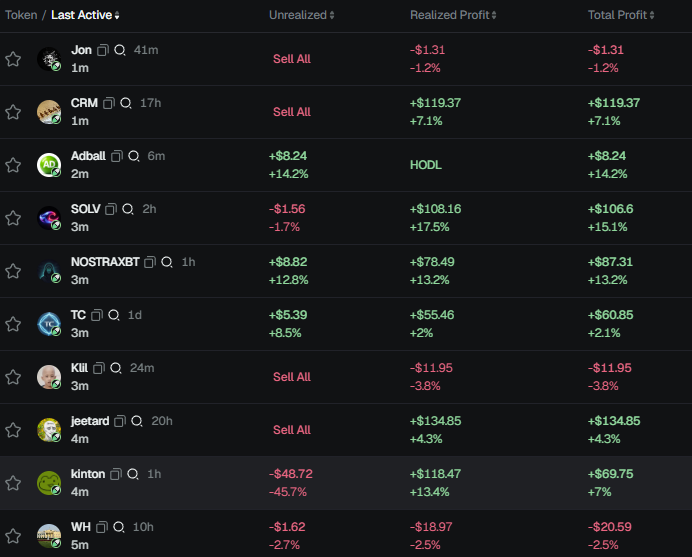
Task: Open the Adball token avatar
Action: (x=49, y=165)
